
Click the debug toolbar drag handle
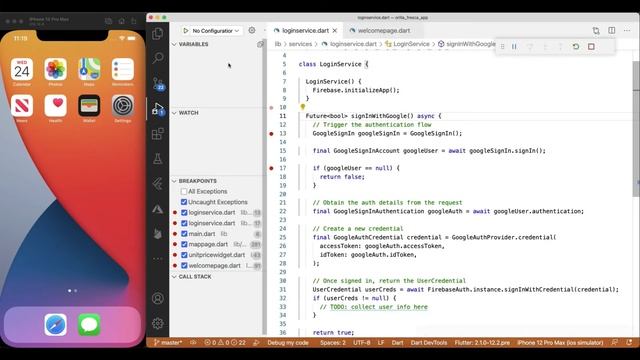[502, 47]
